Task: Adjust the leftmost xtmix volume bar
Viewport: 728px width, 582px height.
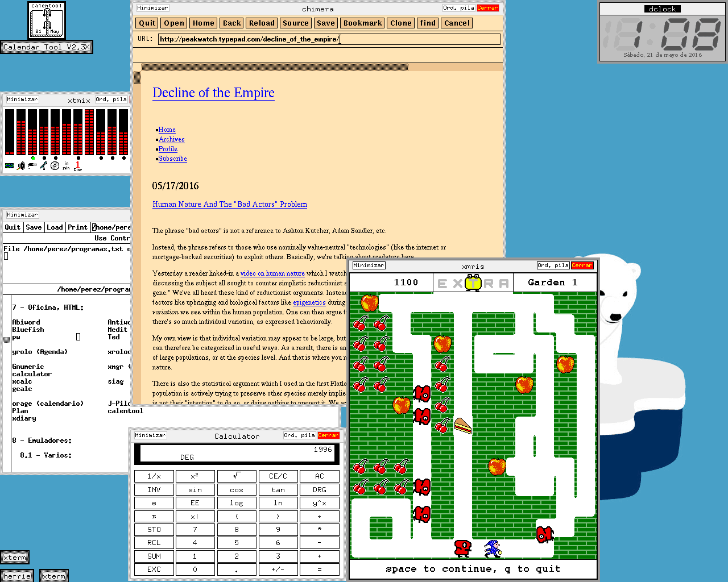Action: tap(10, 132)
